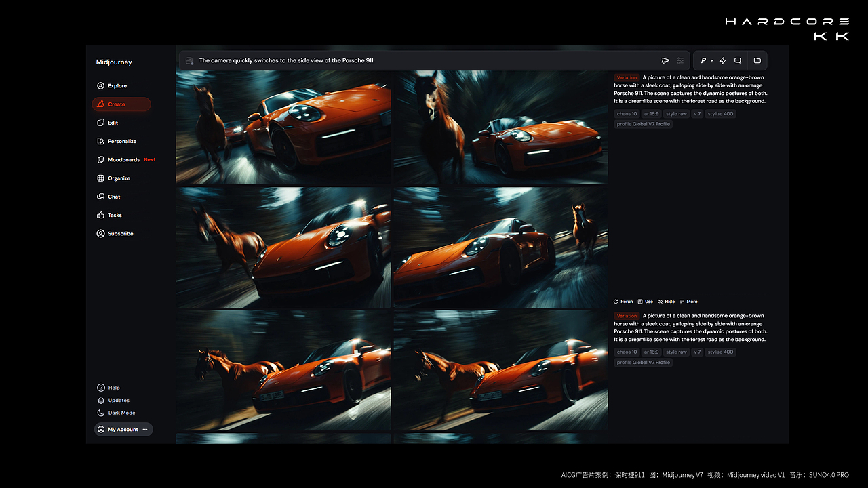This screenshot has height=488, width=868.
Task: Open the folder icon in the top toolbar
Action: click(x=757, y=61)
